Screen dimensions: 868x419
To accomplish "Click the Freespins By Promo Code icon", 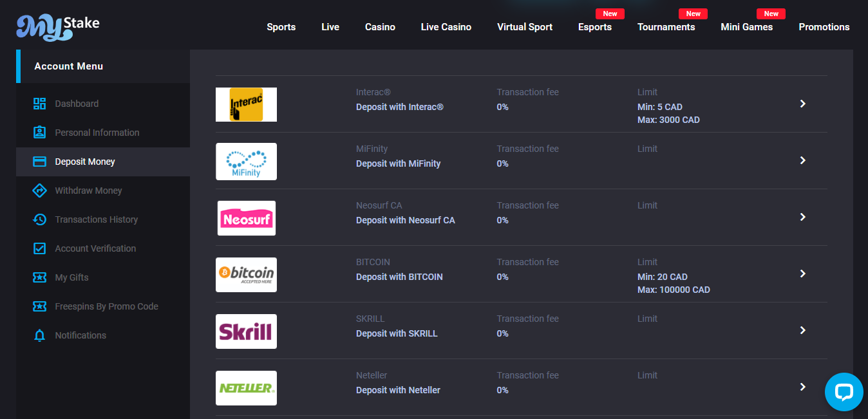I will (x=39, y=306).
